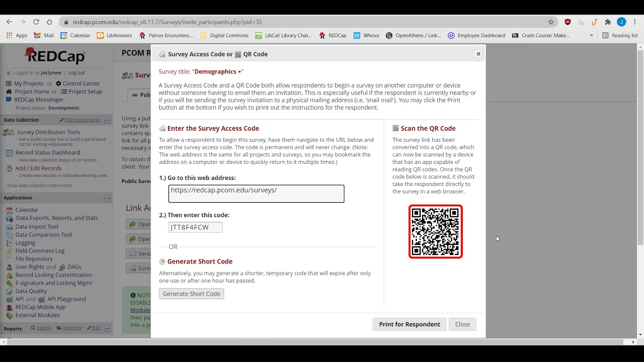Image resolution: width=644 pixels, height=362 pixels.
Task: Open the Employee Dashboard bookmark
Action: tap(476, 36)
